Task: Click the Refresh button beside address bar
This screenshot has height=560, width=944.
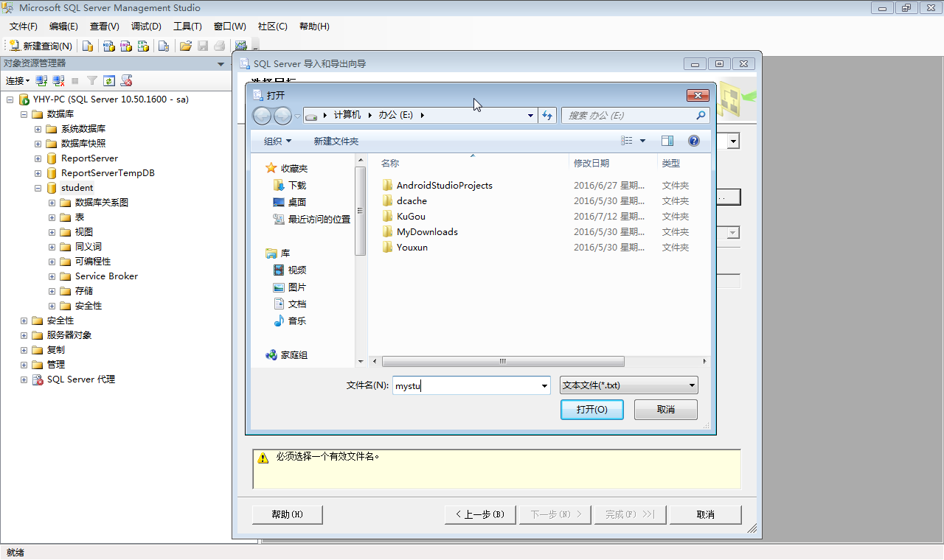Action: [x=547, y=116]
